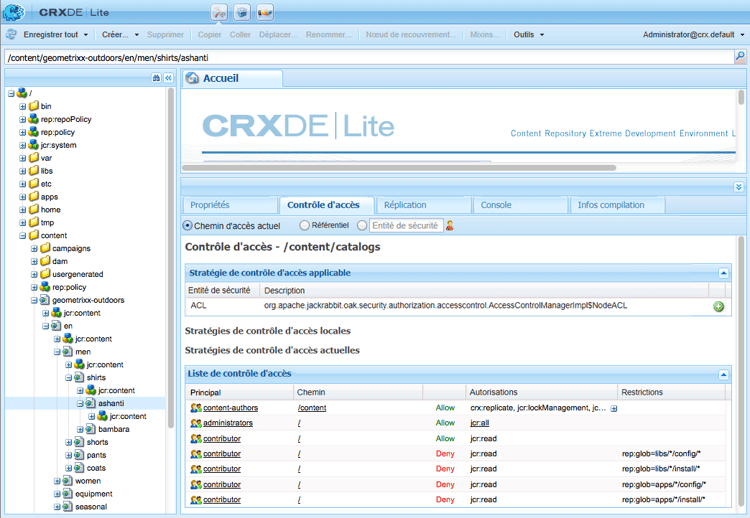Viewport: 750px width, 518px height.
Task: Select the Accueil tab
Action: 232,78
